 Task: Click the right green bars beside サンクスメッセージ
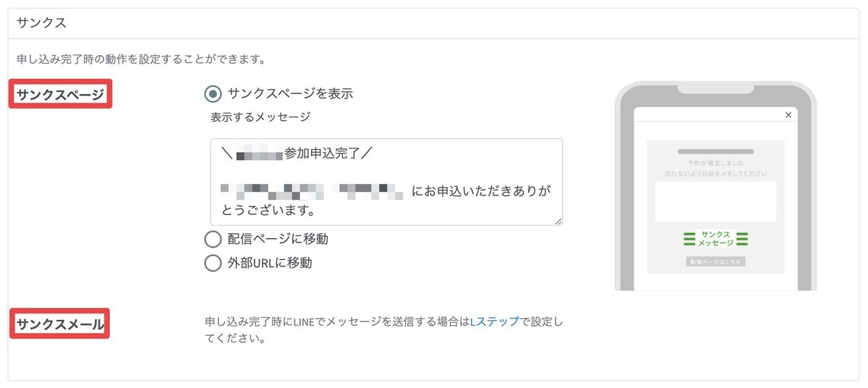click(x=742, y=239)
